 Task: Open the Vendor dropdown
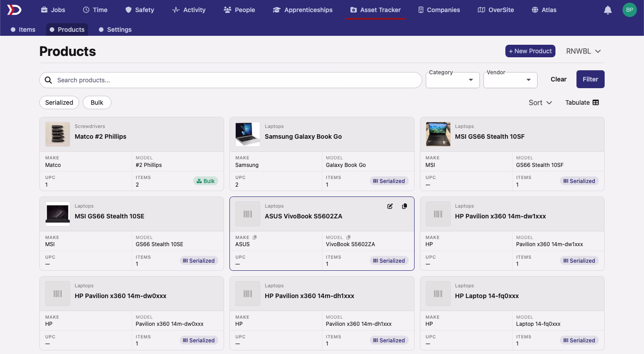(510, 80)
